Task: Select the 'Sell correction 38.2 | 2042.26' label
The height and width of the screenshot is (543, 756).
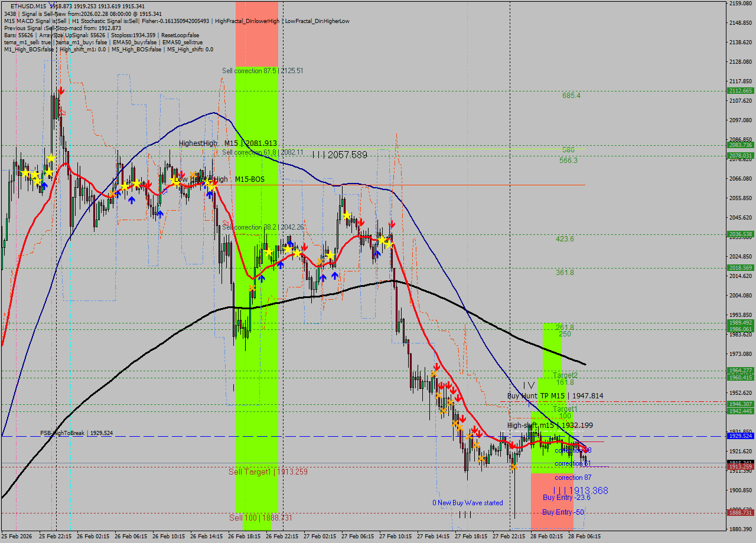Action: point(263,227)
